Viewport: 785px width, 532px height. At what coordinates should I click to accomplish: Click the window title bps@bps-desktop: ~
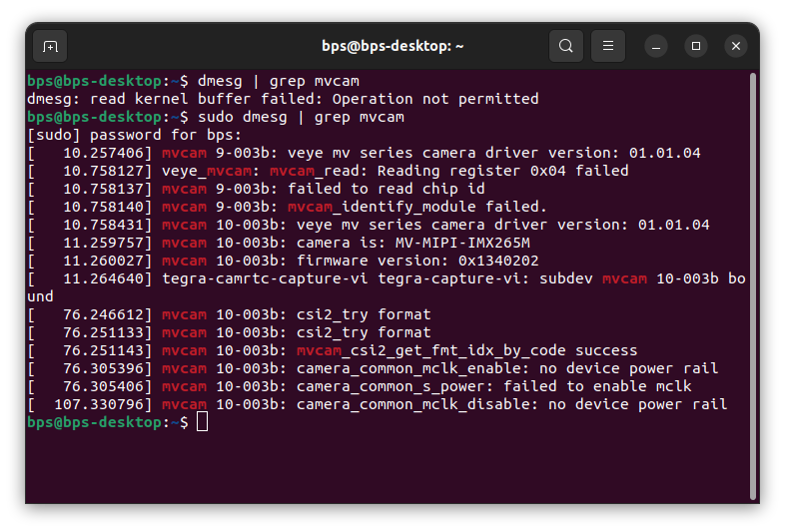click(392, 46)
